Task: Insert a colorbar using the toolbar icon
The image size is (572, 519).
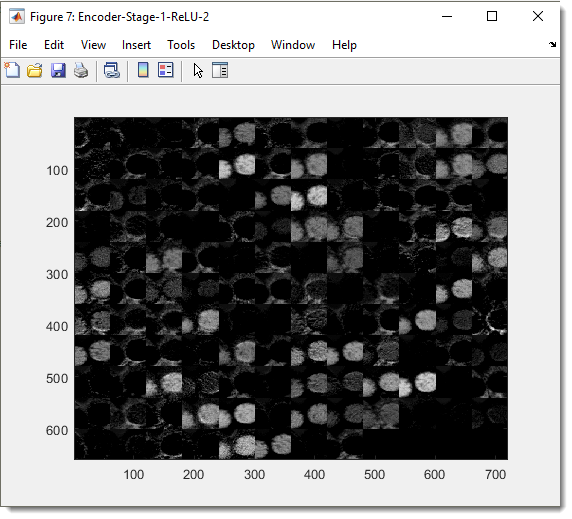Action: (x=143, y=70)
